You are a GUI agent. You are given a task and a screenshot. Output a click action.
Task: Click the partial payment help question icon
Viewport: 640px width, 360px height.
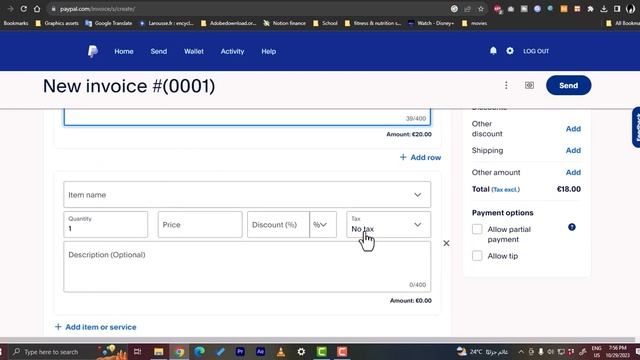pyautogui.click(x=572, y=227)
